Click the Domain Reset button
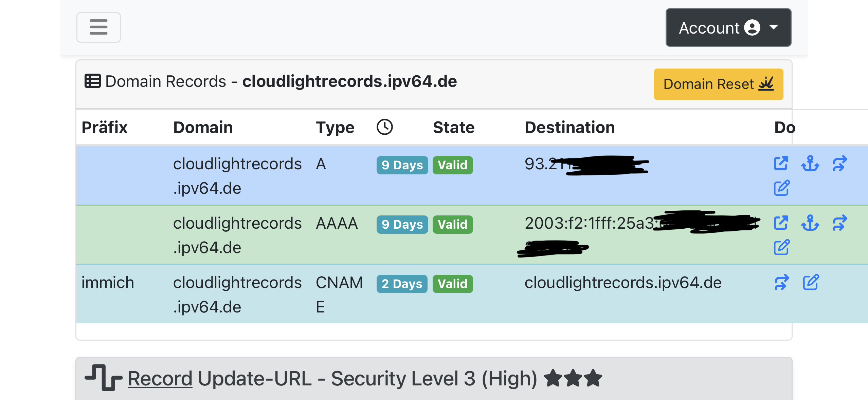The image size is (868, 400). [718, 84]
